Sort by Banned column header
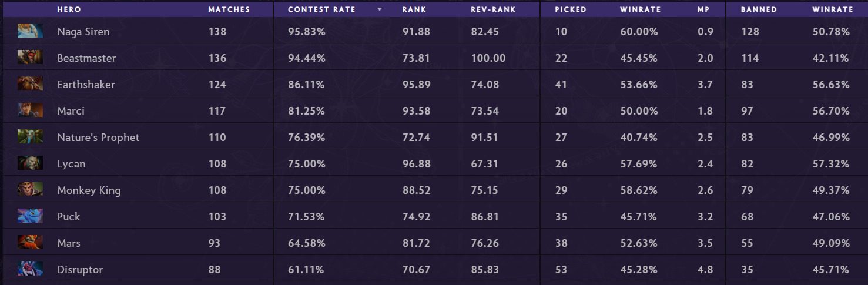This screenshot has height=285, width=868. pyautogui.click(x=759, y=9)
